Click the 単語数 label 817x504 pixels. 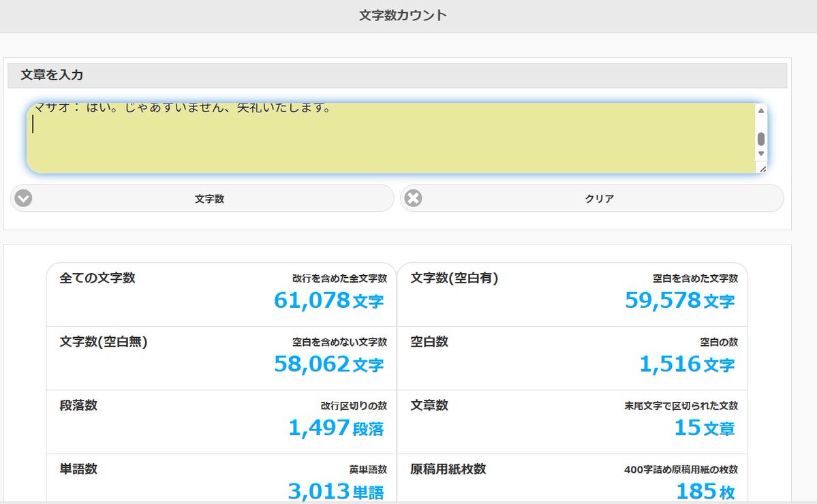[x=78, y=469]
